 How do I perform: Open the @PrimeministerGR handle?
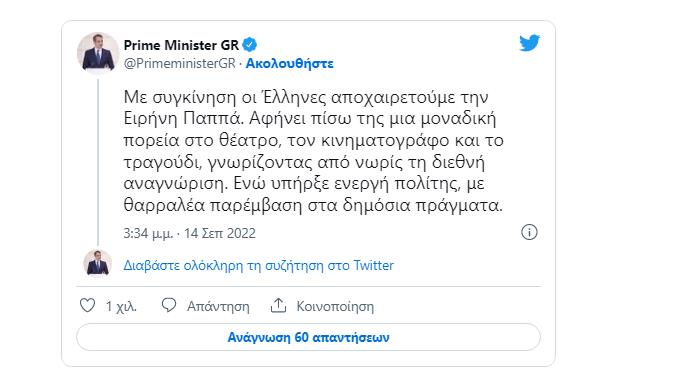(180, 63)
